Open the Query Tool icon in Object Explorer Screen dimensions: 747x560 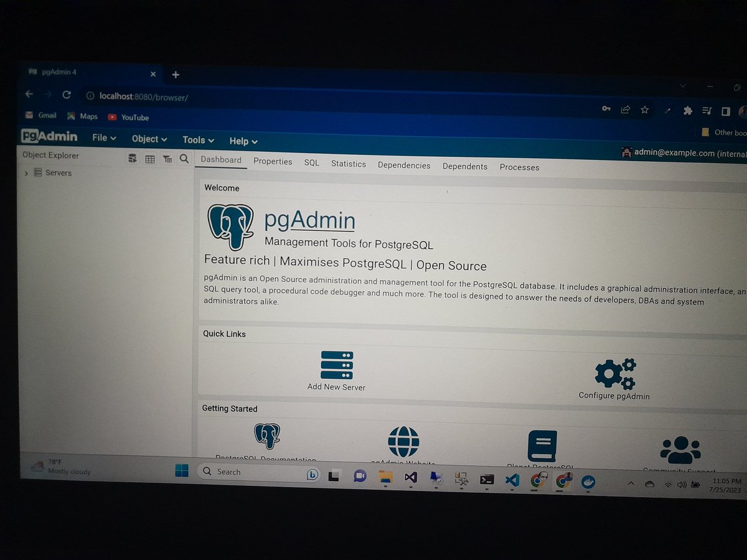(x=132, y=159)
